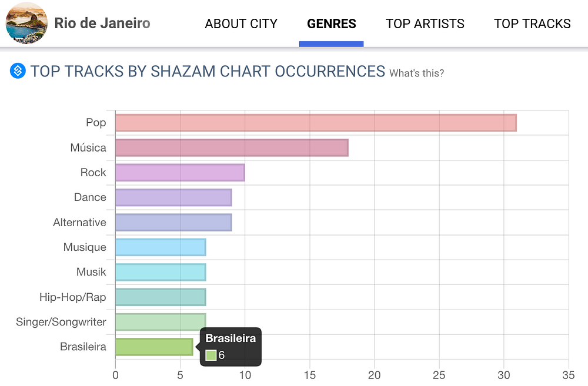
Task: Click the Dance genre bar
Action: point(173,197)
